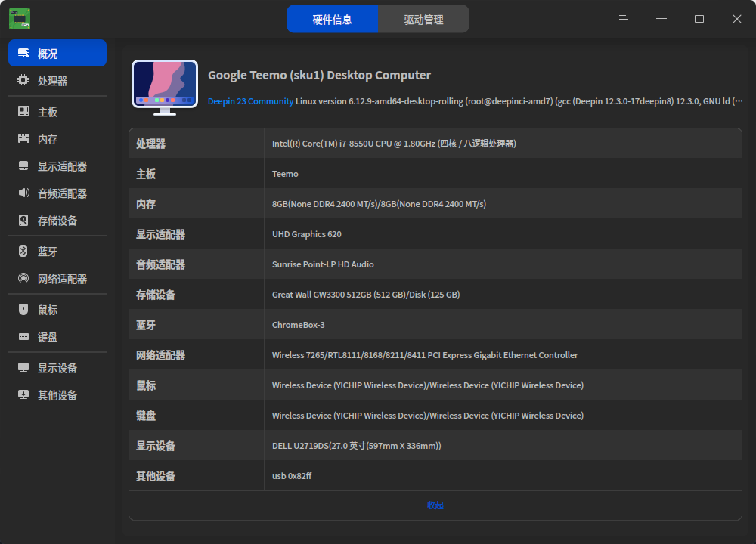Click the 蓝牙 row label in the table
This screenshot has height=544, width=756.
[146, 325]
